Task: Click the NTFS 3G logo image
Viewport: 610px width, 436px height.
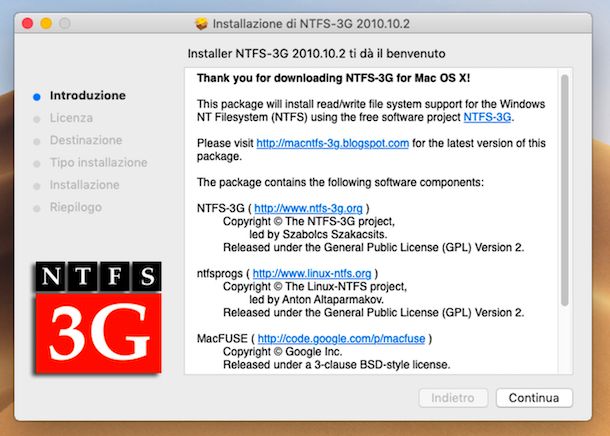Action: pos(98,318)
